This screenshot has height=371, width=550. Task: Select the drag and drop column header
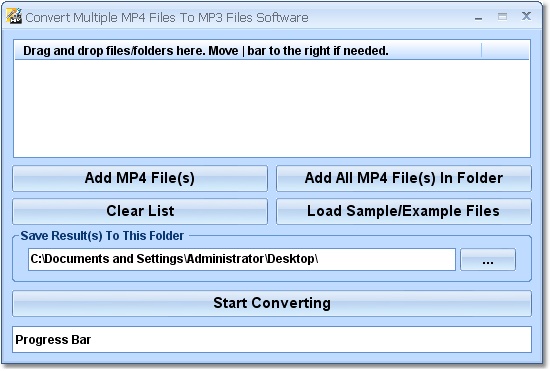pyautogui.click(x=248, y=50)
